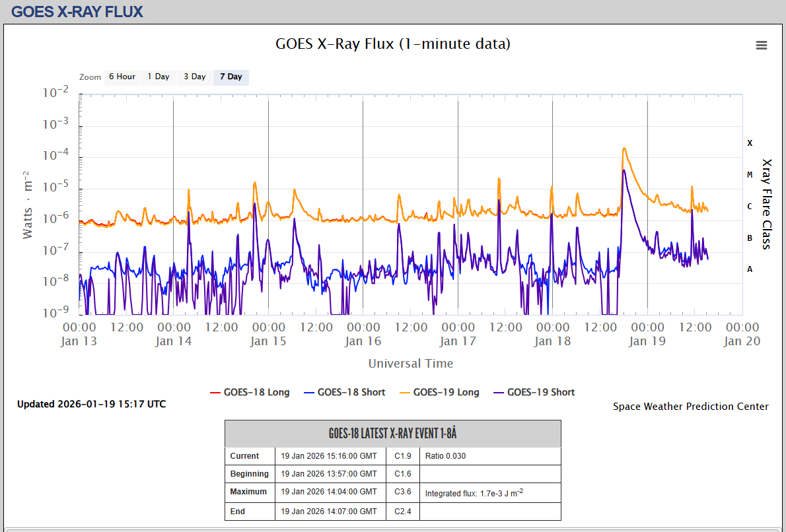The width and height of the screenshot is (786, 532).
Task: Click the Xray Flare Class axis label
Action: point(766,203)
